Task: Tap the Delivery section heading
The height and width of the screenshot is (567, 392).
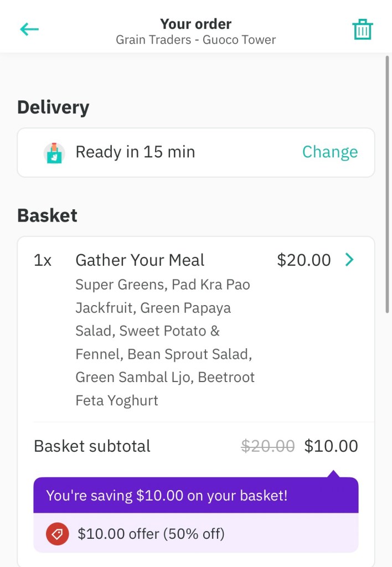Action: point(53,107)
